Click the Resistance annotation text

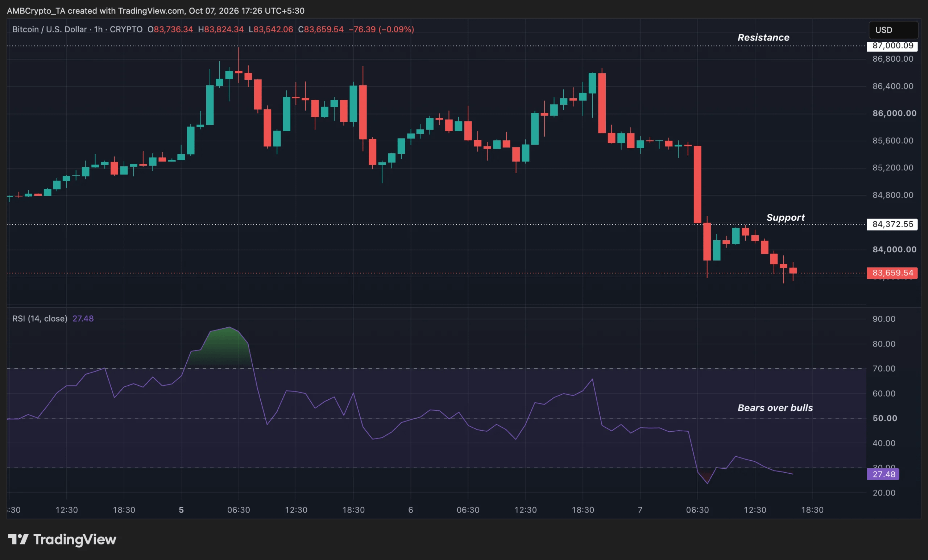coord(763,37)
